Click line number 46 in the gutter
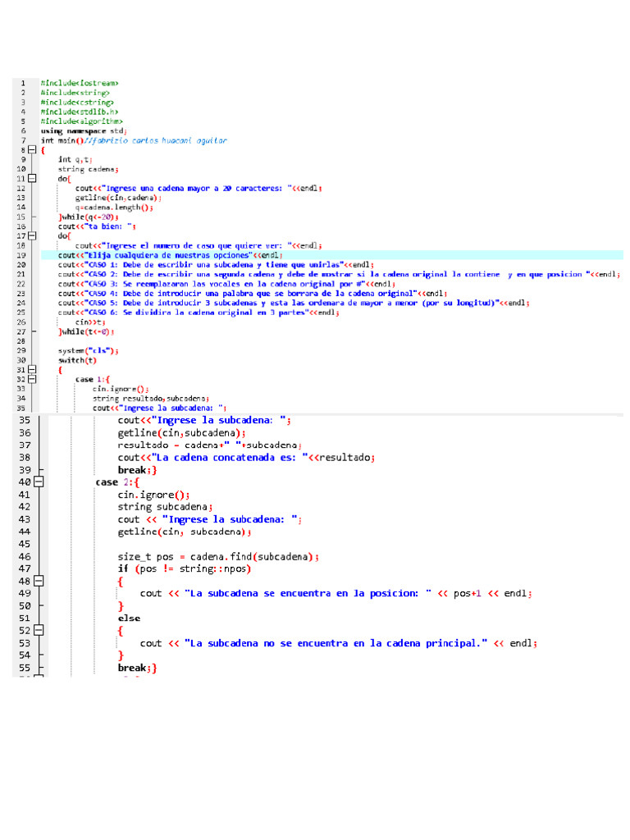The image size is (630, 840). [x=25, y=556]
